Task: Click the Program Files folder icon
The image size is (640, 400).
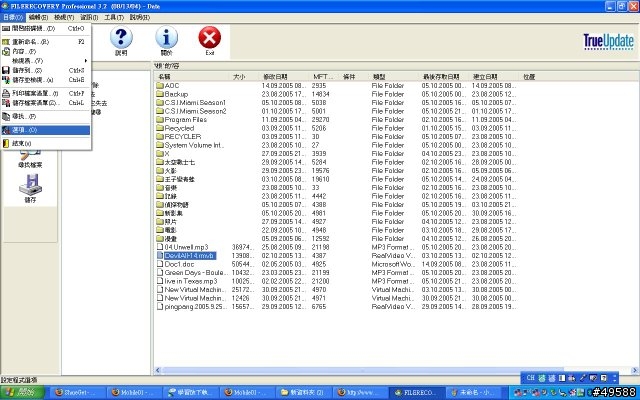Action: point(160,120)
